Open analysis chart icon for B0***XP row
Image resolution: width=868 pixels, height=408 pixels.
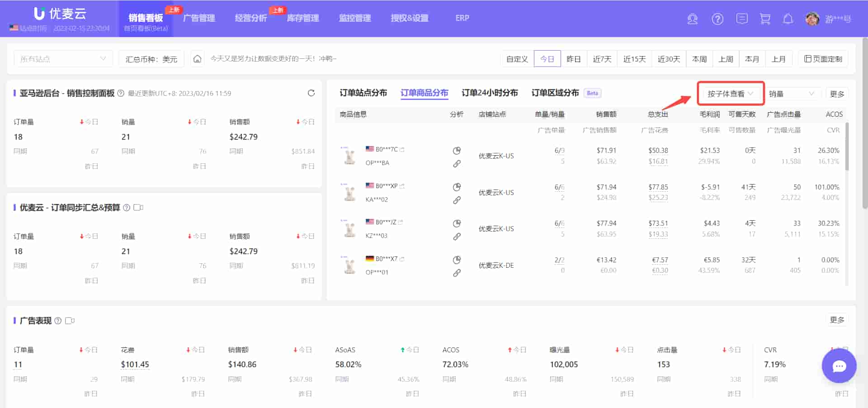(457, 187)
